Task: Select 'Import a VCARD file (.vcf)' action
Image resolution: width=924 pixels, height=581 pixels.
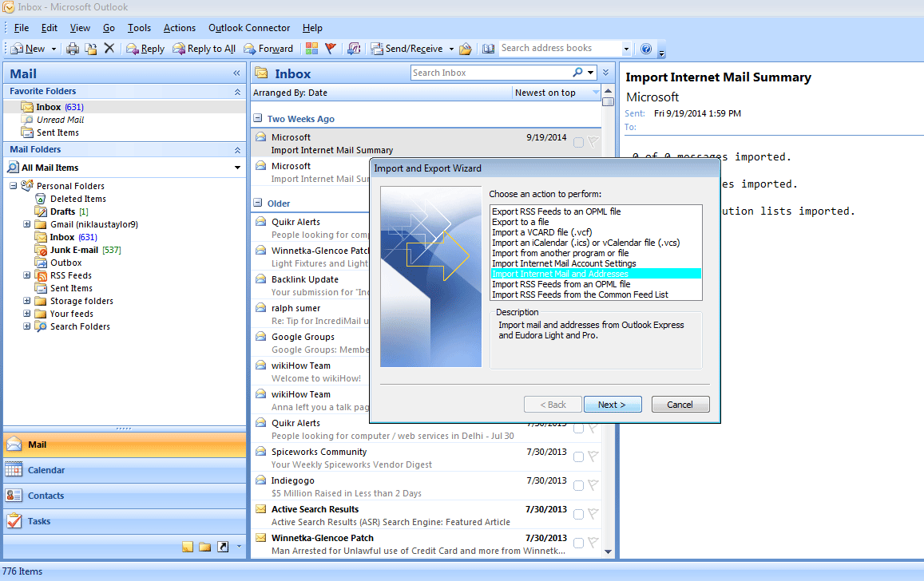Action: pyautogui.click(x=542, y=232)
